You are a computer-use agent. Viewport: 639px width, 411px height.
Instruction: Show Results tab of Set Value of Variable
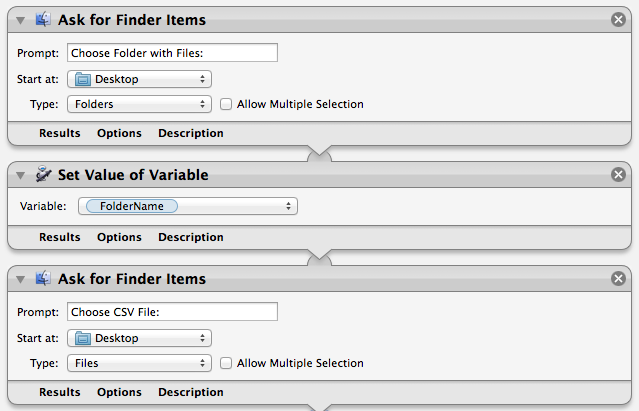[x=60, y=237]
